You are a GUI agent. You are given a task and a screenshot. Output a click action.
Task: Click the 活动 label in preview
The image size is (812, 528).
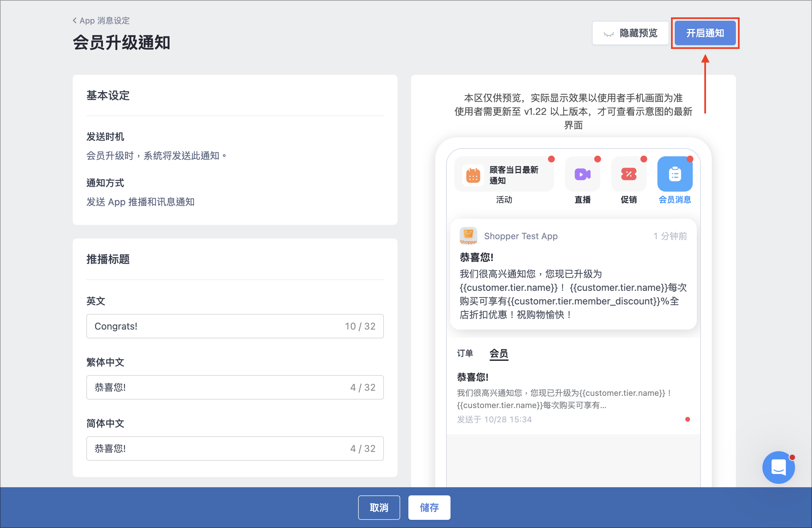(504, 200)
